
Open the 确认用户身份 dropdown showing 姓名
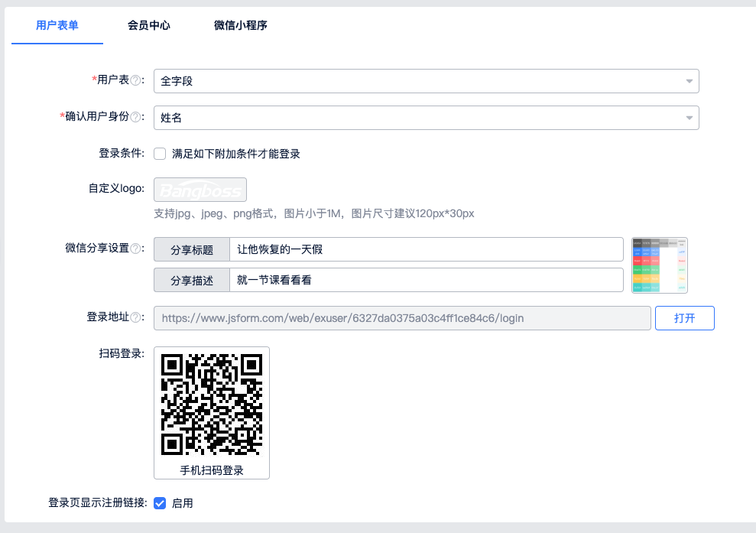tap(426, 118)
